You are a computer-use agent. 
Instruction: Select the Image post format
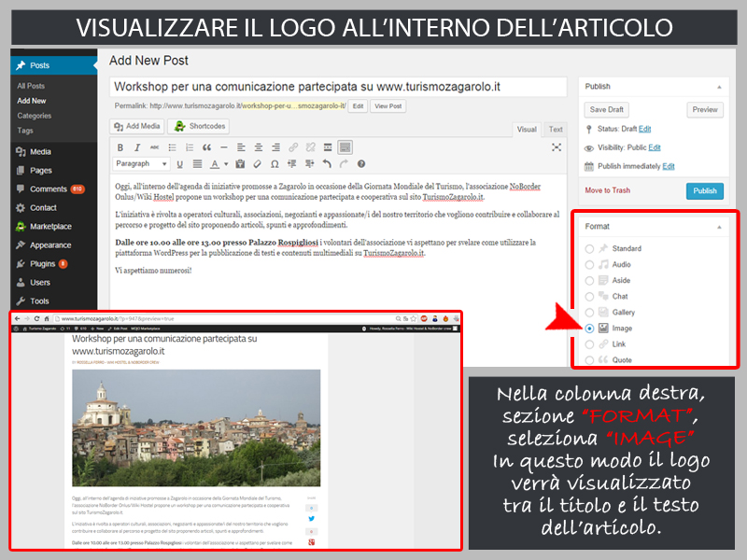(x=589, y=329)
